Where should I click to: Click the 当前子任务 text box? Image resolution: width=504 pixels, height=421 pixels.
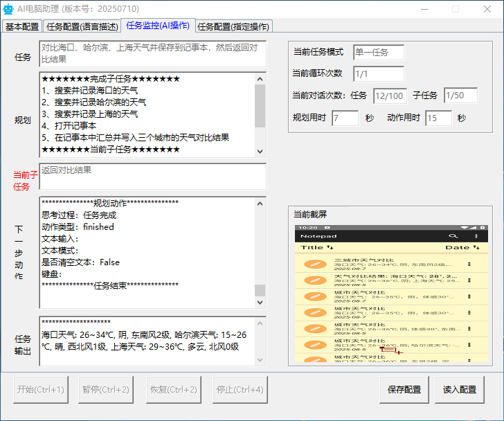coord(152,176)
